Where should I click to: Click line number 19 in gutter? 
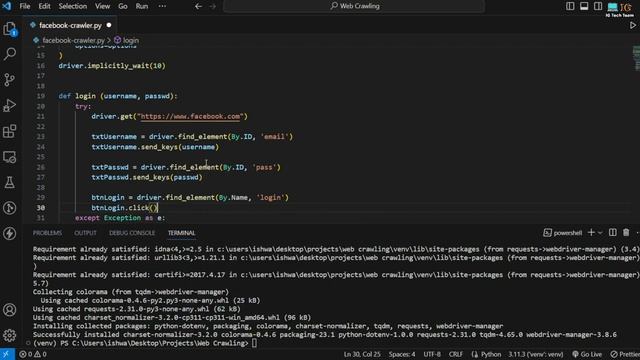(x=40, y=96)
